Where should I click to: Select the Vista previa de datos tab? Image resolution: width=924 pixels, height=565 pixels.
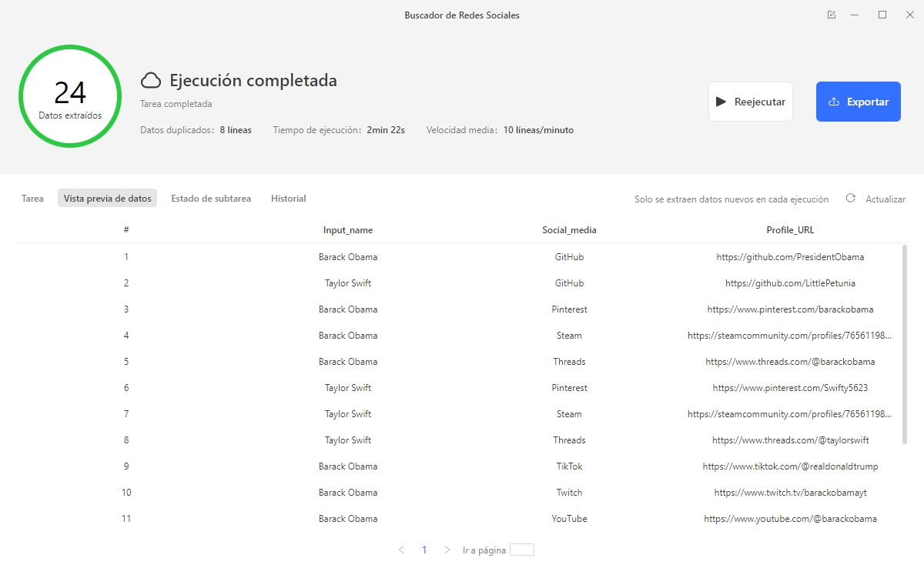(x=107, y=199)
